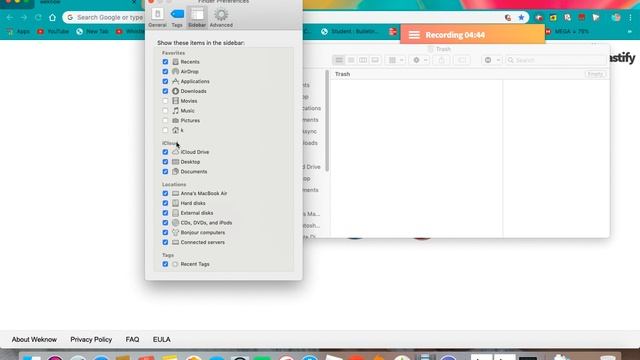The image size is (640, 360).
Task: Select column view in Trash window toolbar
Action: [x=363, y=60]
